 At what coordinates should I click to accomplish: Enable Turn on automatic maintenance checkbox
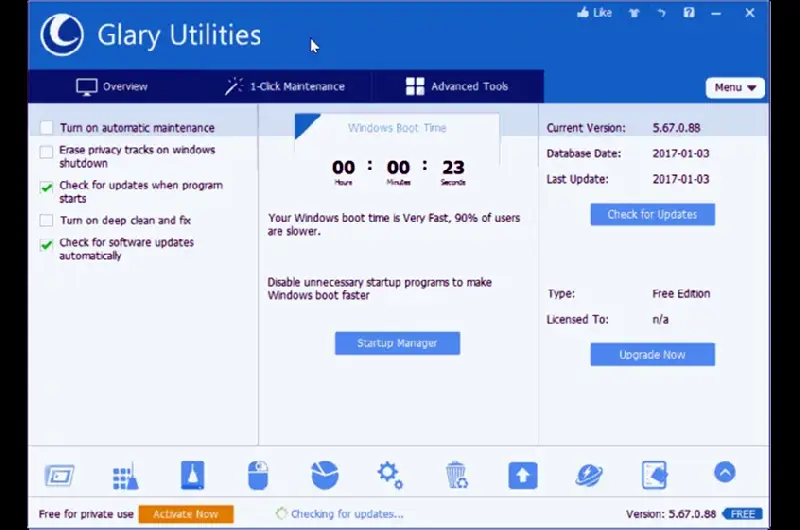click(46, 128)
